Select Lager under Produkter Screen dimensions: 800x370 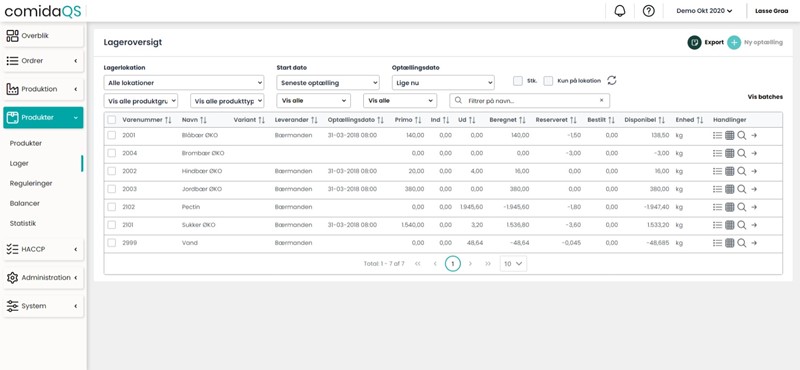pos(19,163)
